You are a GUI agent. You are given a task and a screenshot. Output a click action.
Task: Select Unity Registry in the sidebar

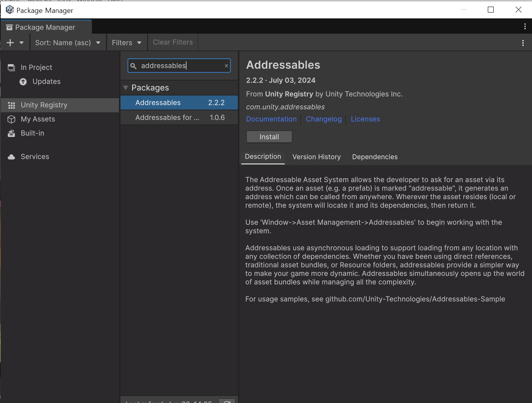pyautogui.click(x=59, y=105)
